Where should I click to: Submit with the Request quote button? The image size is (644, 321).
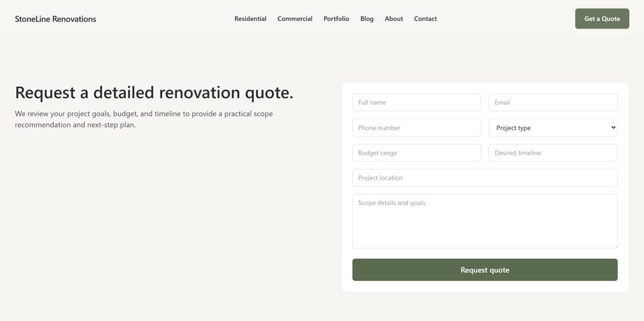pyautogui.click(x=485, y=270)
